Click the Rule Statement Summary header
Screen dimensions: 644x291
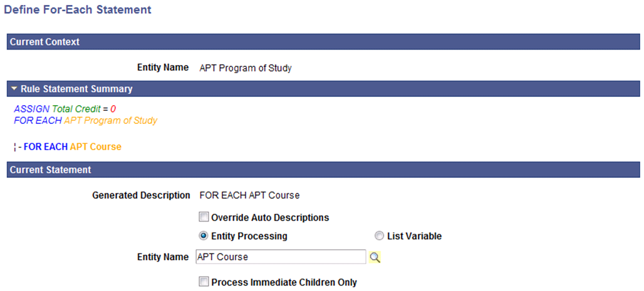[x=323, y=89]
